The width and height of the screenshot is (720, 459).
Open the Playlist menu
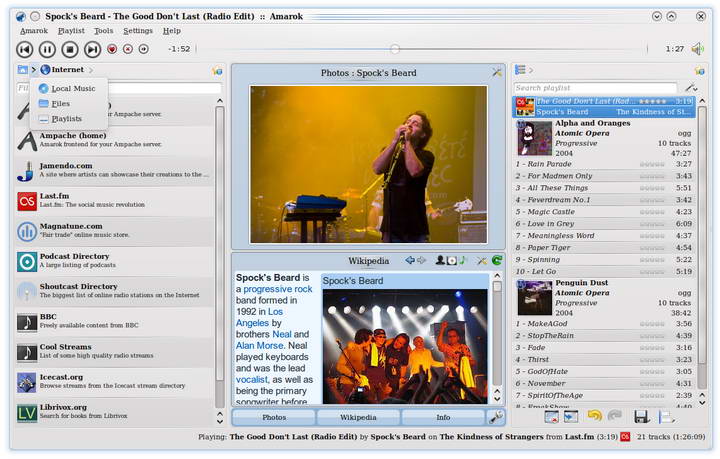[71, 31]
